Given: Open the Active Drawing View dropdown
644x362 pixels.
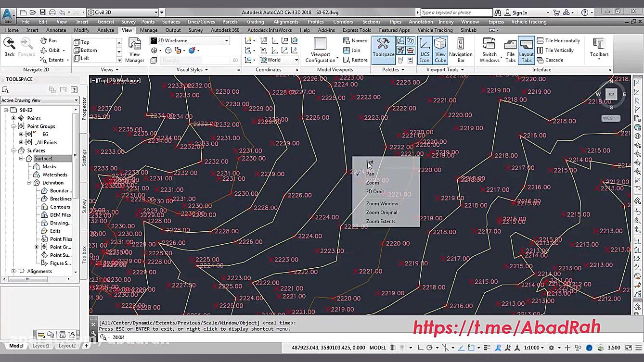Looking at the screenshot, I should pos(40,100).
